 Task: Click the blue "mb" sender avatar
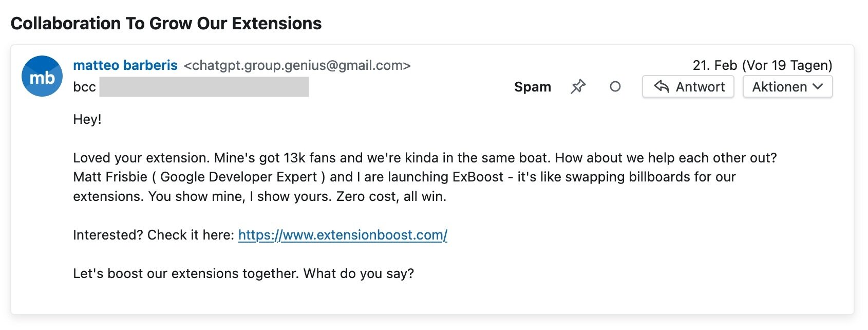click(x=42, y=77)
